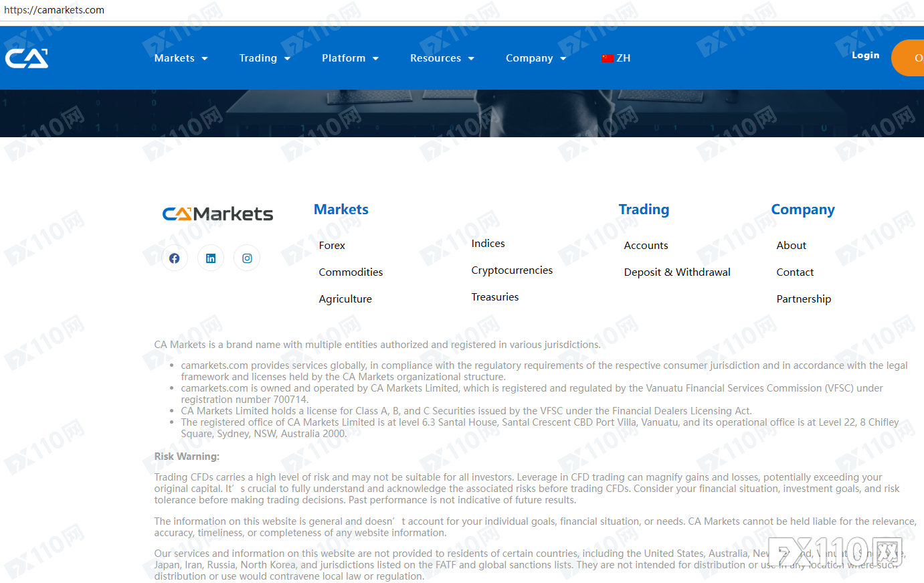924x583 pixels.
Task: Click the camarkets.com URL in the address bar
Action: (54, 10)
